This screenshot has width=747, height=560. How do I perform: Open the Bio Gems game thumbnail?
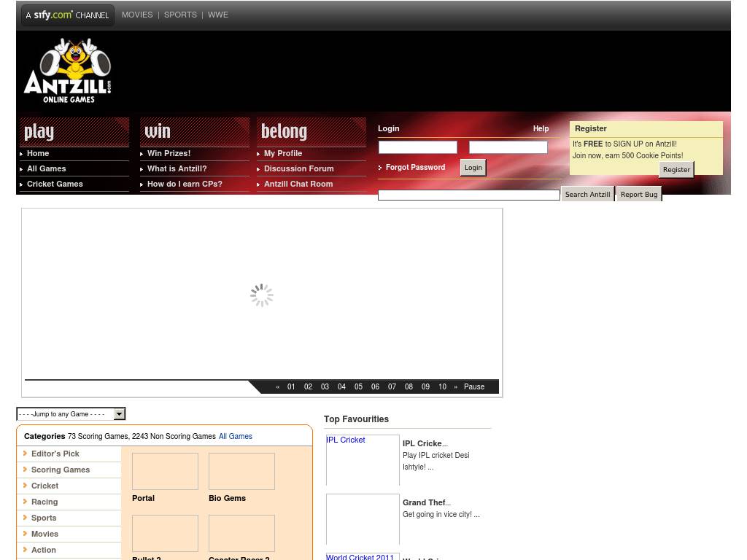click(x=241, y=471)
